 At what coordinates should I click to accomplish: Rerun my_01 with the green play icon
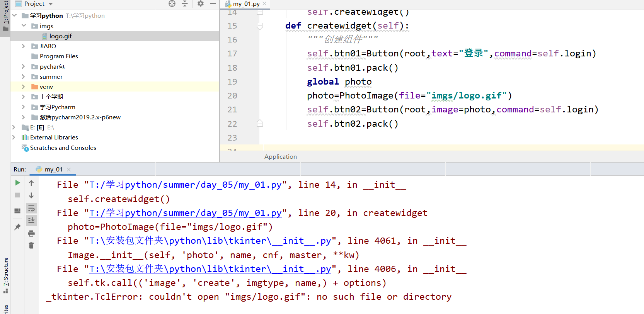click(x=17, y=183)
